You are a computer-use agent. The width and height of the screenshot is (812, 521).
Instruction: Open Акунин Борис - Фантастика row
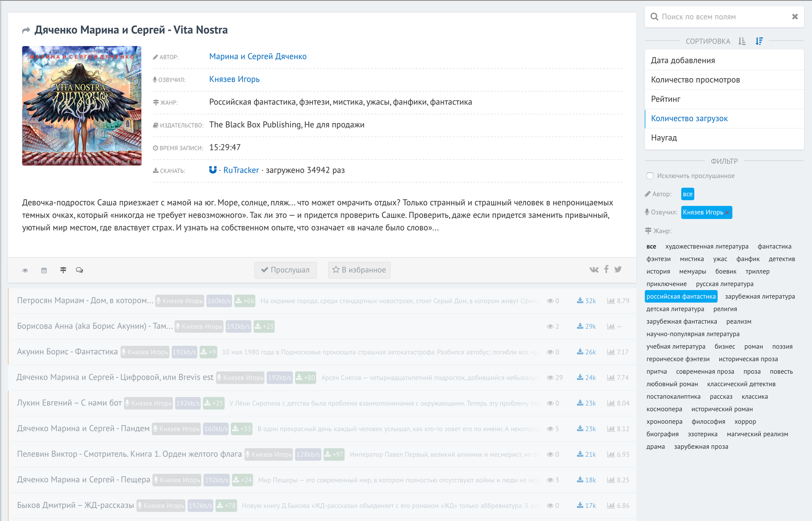[x=67, y=351]
